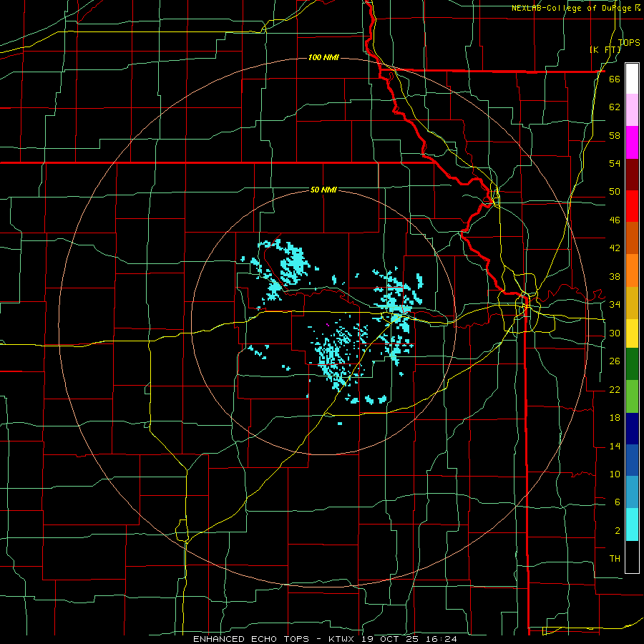
Task: Click the magenta legend swatch
Action: pyautogui.click(x=632, y=142)
